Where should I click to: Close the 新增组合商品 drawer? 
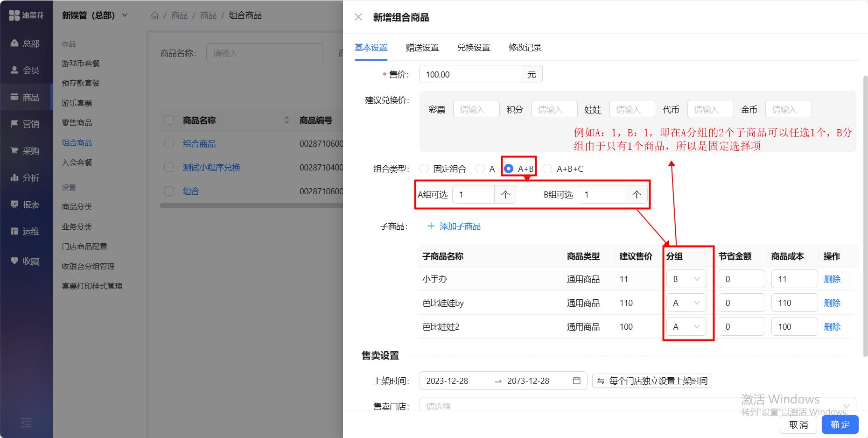click(x=358, y=17)
